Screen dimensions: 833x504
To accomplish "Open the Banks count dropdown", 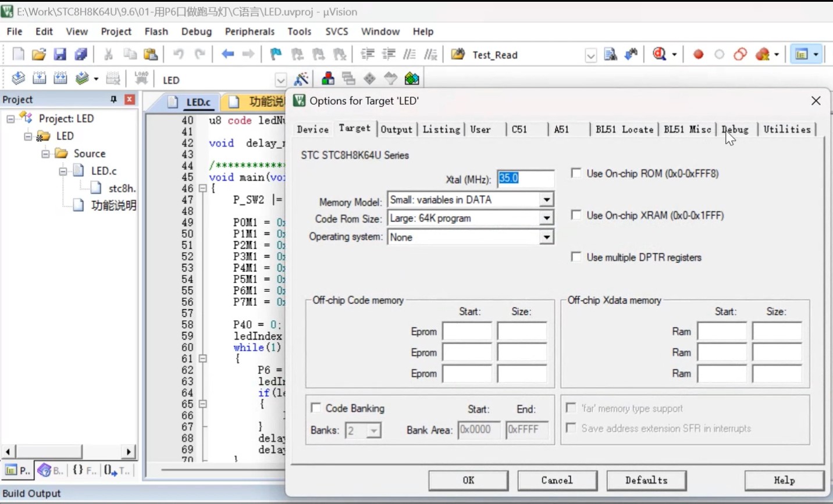I will [374, 431].
